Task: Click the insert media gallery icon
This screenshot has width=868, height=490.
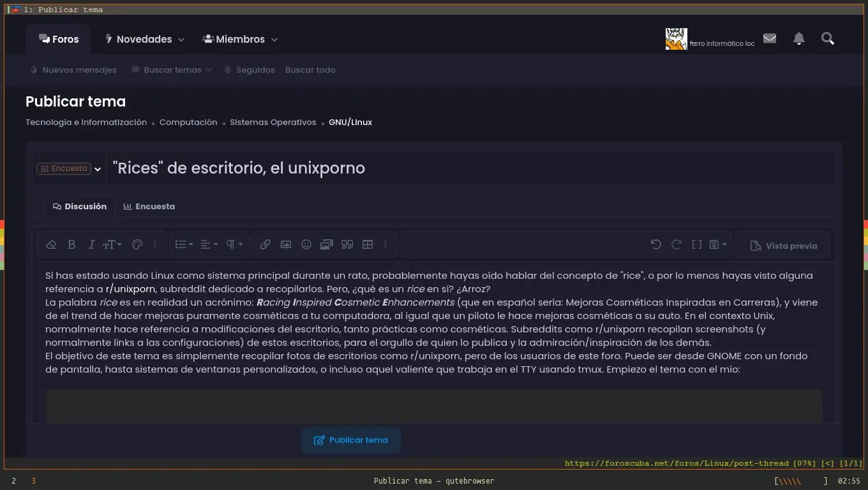Action: pyautogui.click(x=327, y=244)
